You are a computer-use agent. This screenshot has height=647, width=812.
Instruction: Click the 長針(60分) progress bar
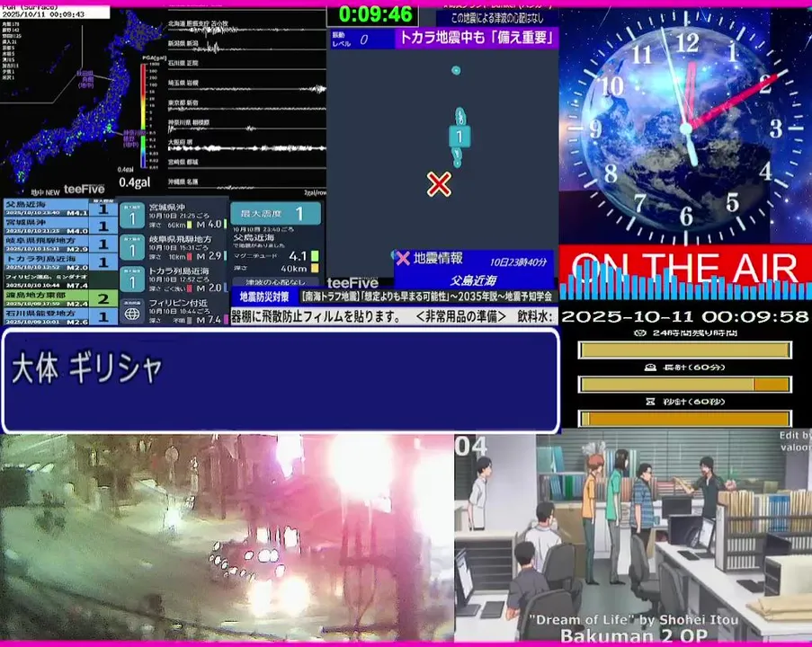pos(685,385)
